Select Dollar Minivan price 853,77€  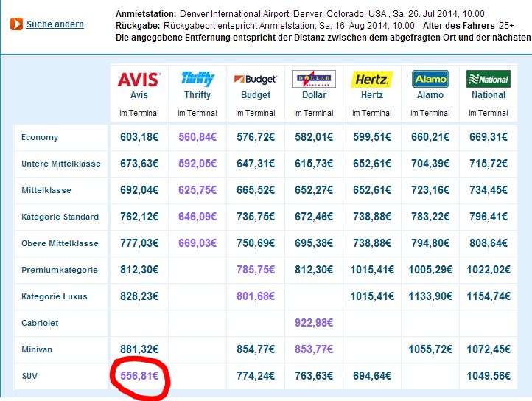coord(314,349)
